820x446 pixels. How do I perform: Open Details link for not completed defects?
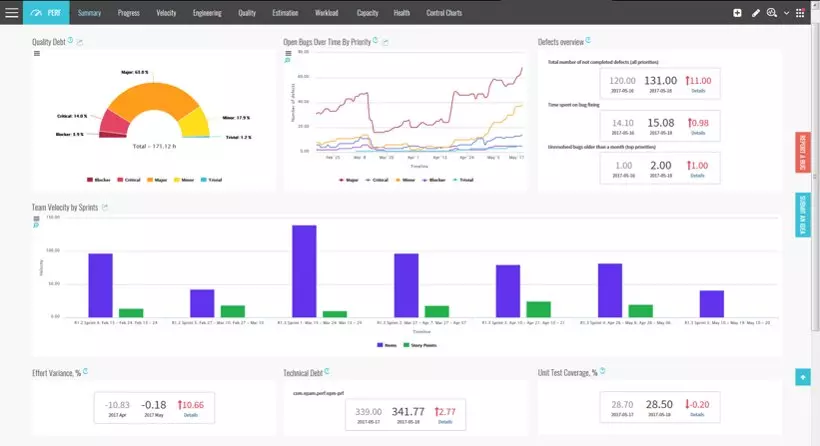(698, 91)
